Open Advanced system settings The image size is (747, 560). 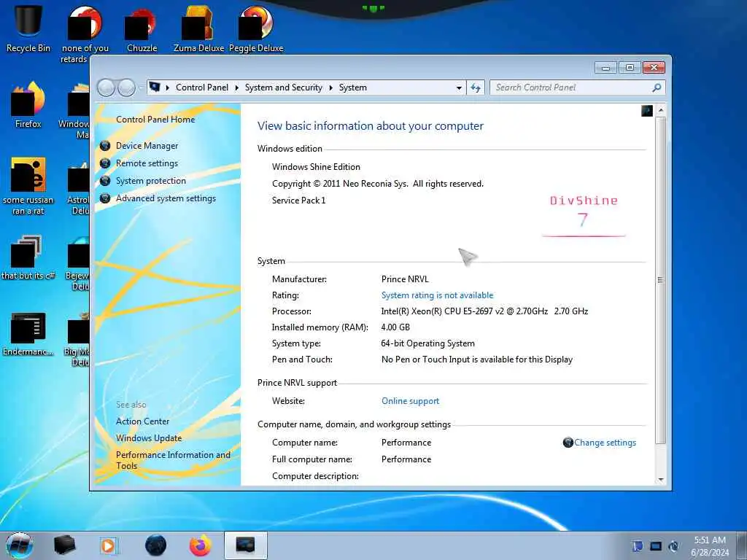166,198
